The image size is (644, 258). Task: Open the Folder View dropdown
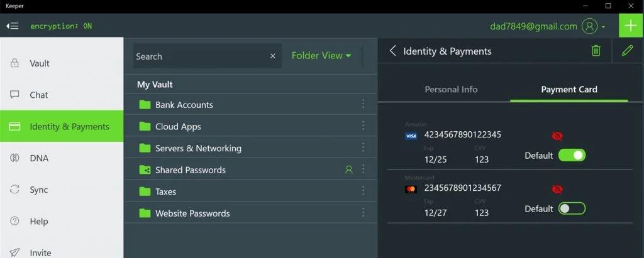click(321, 55)
